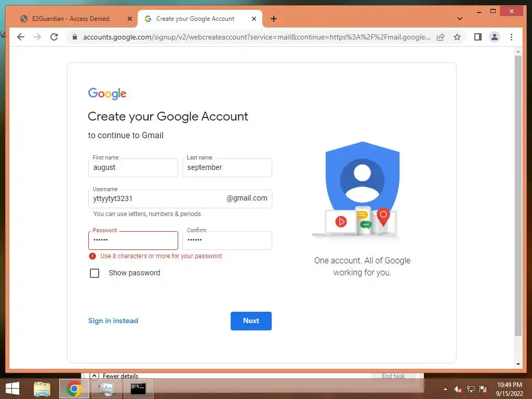Image resolution: width=532 pixels, height=399 pixels.
Task: Open the browser side panel
Action: (478, 37)
